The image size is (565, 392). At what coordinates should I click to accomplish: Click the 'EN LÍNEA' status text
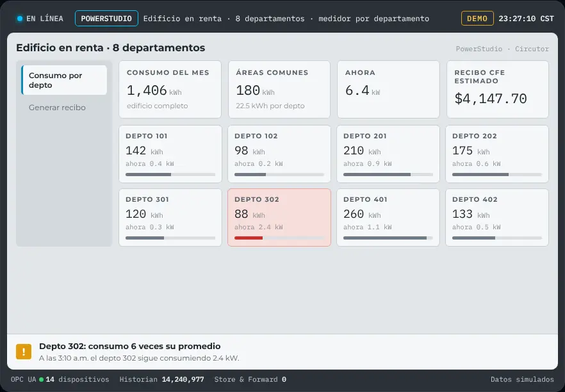[45, 19]
